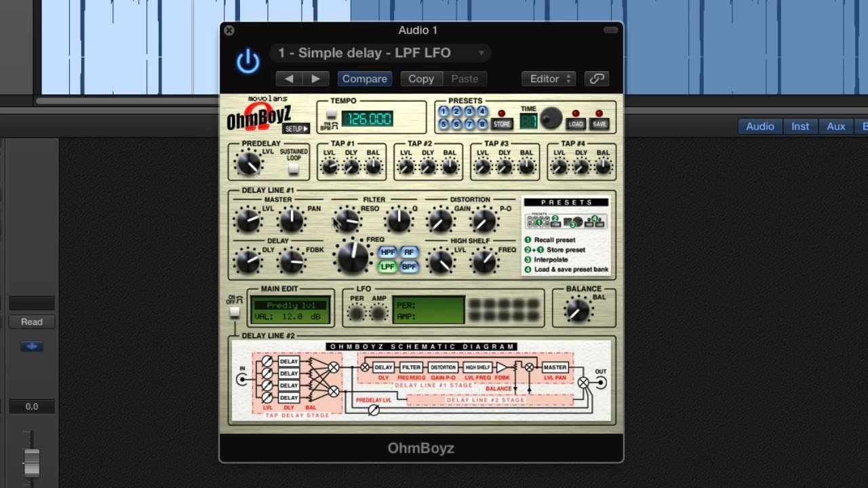Viewport: 868px width, 488px height.
Task: Click the blue waveform icon in channel strip
Action: click(x=32, y=346)
